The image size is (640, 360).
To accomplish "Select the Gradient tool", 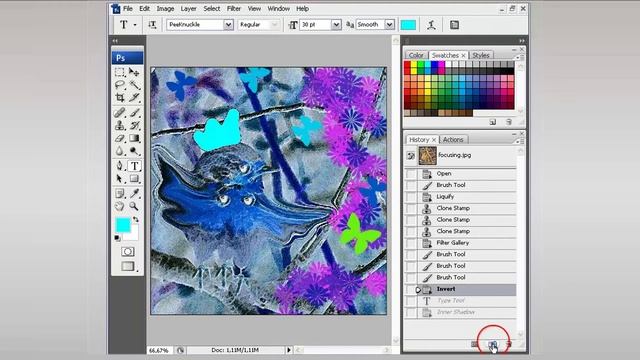I will click(134, 138).
